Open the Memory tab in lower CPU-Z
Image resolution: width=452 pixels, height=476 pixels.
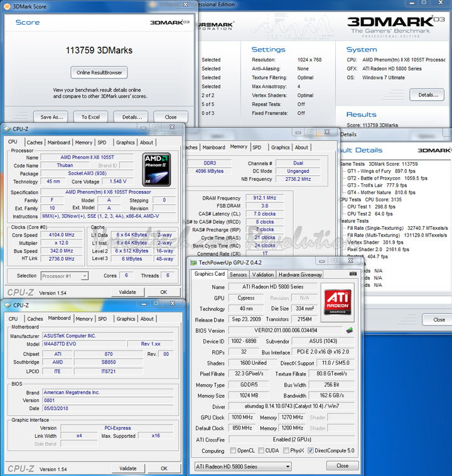pyautogui.click(x=84, y=319)
